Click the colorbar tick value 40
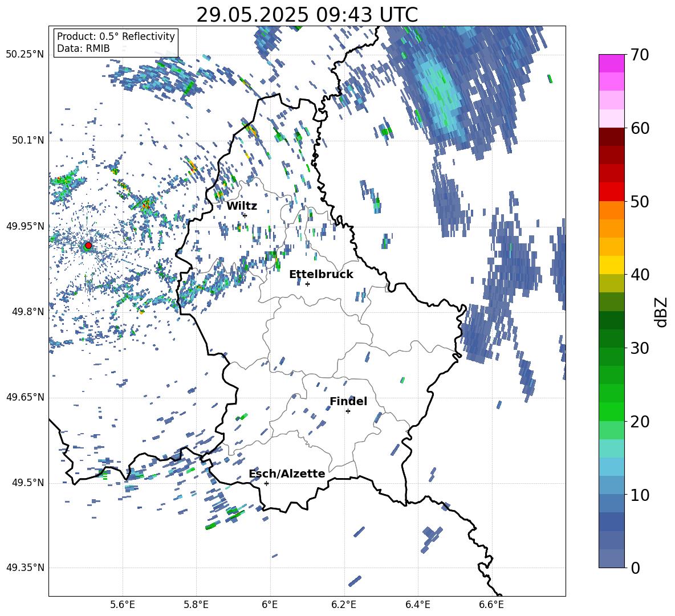This screenshot has width=675, height=616. click(x=640, y=275)
